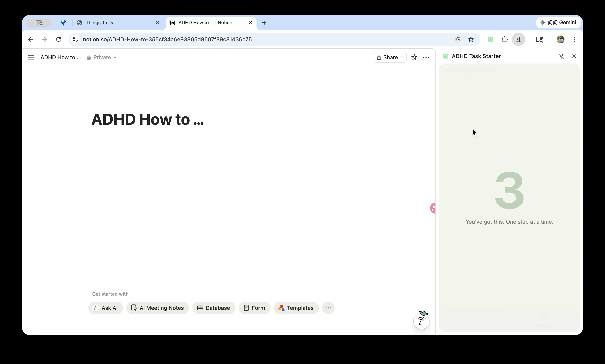Open the site information icon in address bar
The height and width of the screenshot is (364, 605).
click(x=75, y=40)
